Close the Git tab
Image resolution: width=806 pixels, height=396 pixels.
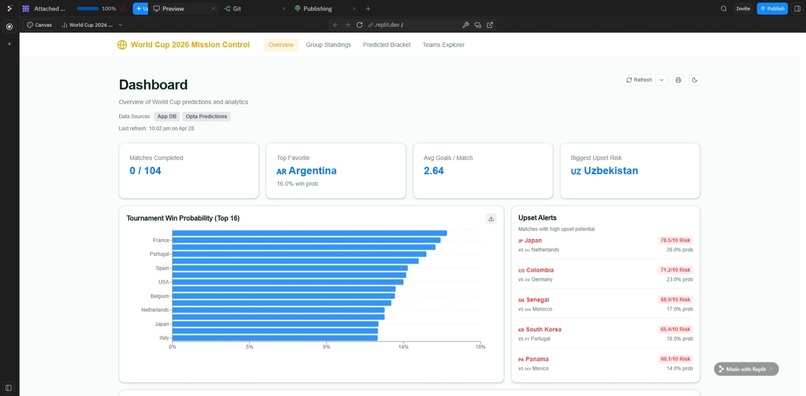tap(284, 9)
